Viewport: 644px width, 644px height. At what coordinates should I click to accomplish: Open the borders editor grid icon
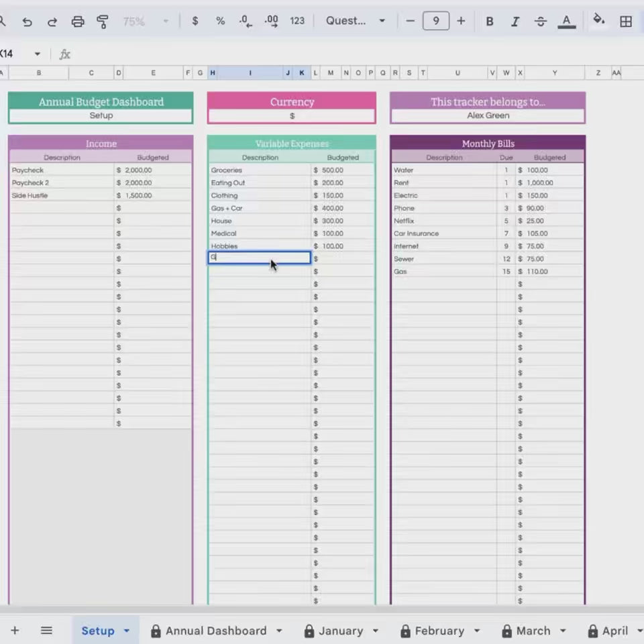pos(626,21)
